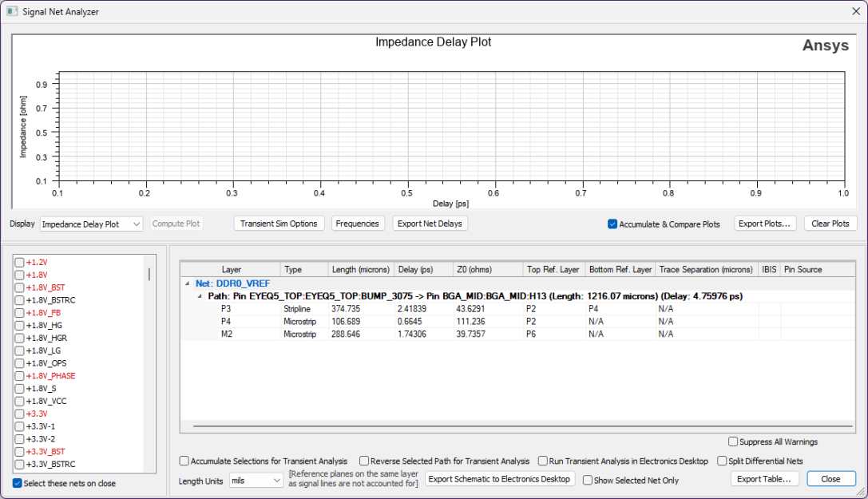Screen dimensions: 868x499
Task: Enable Show Selected Net Only checkbox
Action: (588, 480)
